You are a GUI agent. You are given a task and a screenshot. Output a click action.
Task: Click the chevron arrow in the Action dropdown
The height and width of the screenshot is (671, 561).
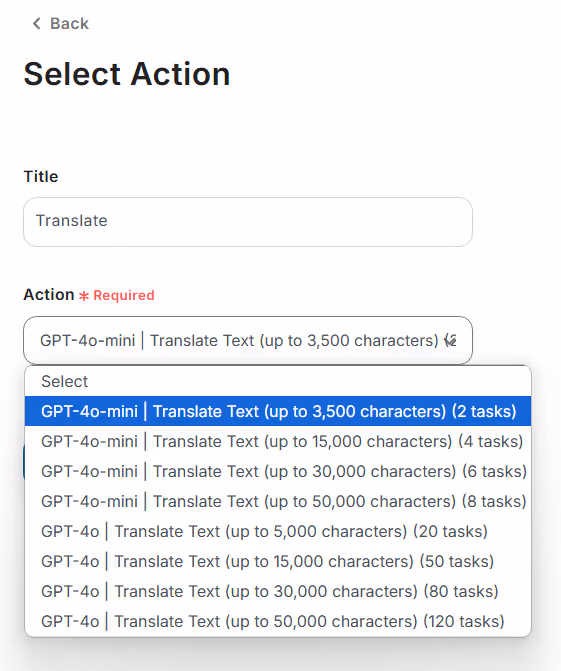coord(450,341)
